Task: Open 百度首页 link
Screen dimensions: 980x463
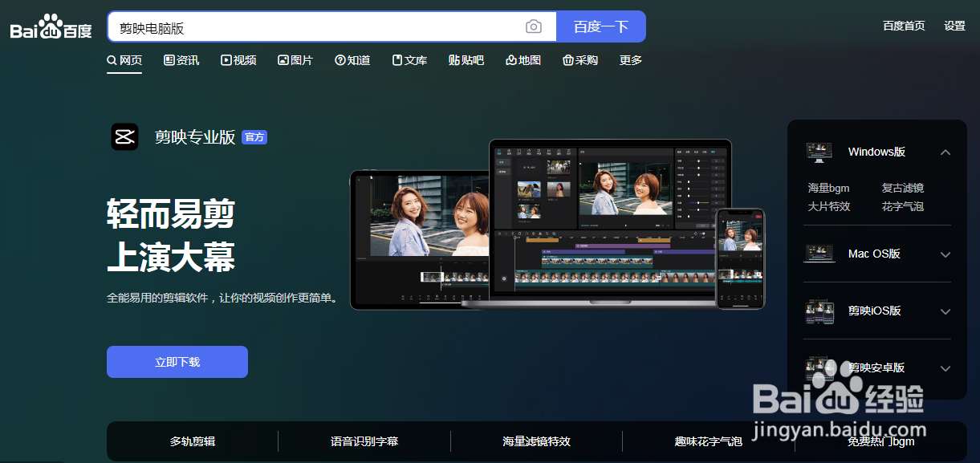Action: (904, 26)
